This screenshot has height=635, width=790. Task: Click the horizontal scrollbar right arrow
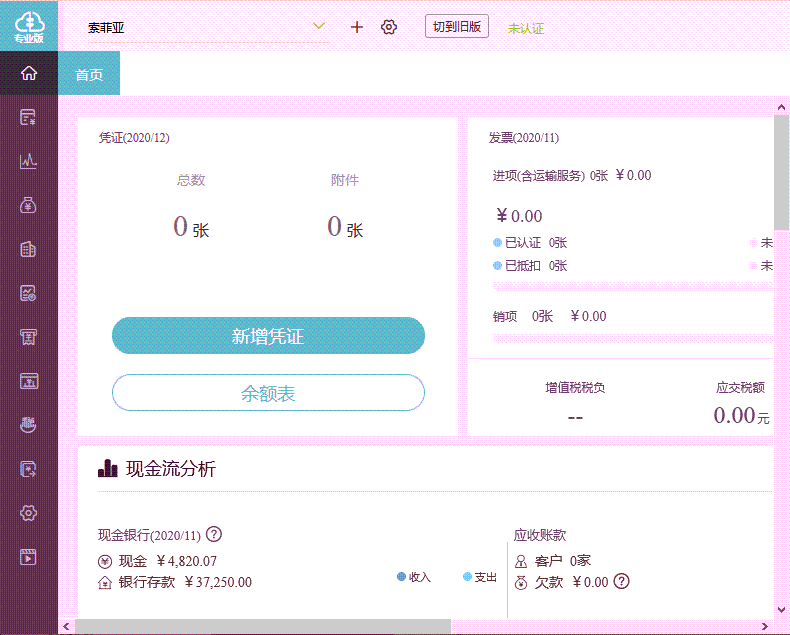[765, 626]
